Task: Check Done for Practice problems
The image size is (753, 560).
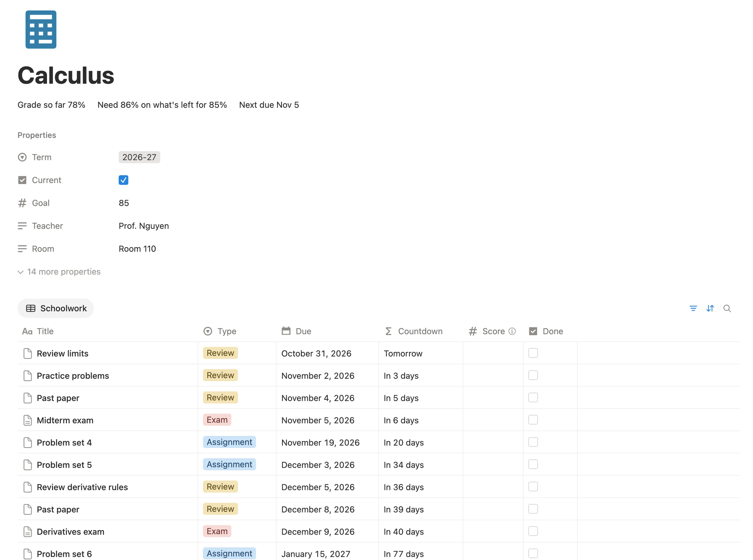Action: (533, 375)
